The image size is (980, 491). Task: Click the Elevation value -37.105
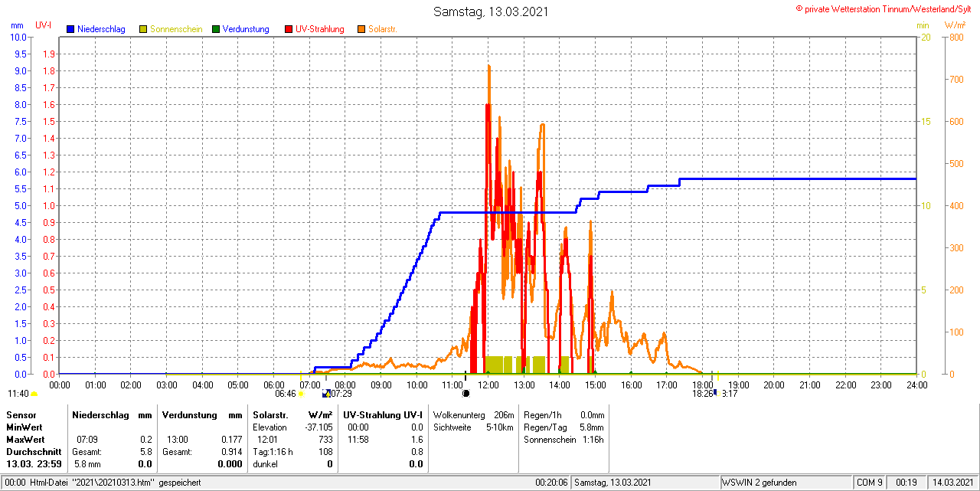[x=318, y=427]
